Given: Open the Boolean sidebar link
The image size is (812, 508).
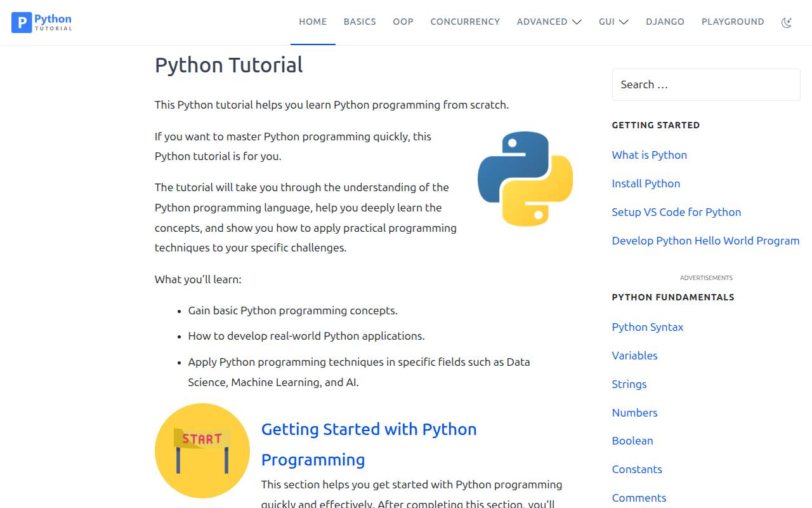Looking at the screenshot, I should coord(632,441).
